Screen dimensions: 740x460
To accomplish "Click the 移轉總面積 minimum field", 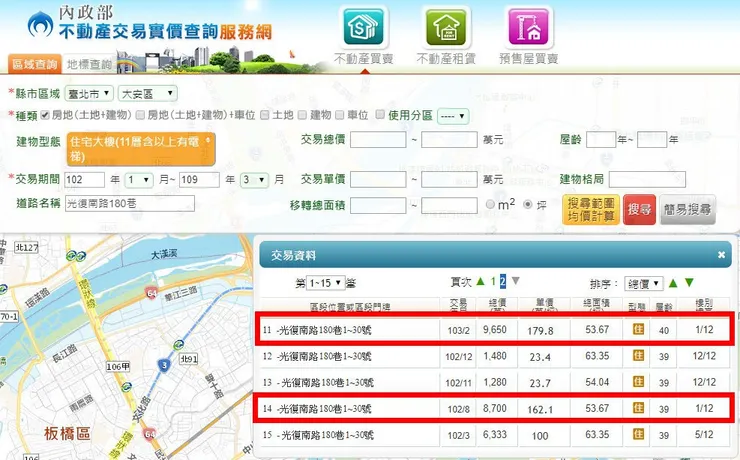I will tap(378, 205).
